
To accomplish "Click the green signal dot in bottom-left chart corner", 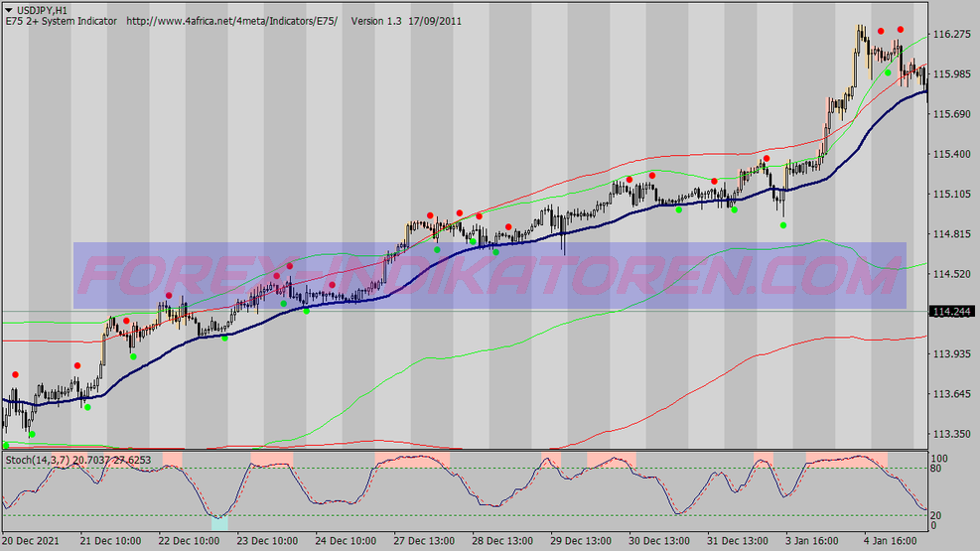I will [x=6, y=446].
